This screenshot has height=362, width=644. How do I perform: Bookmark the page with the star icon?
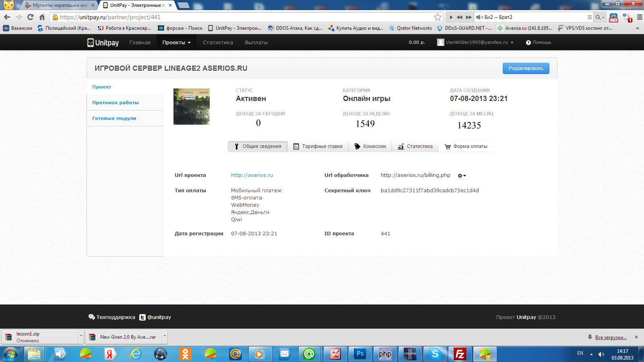click(438, 17)
